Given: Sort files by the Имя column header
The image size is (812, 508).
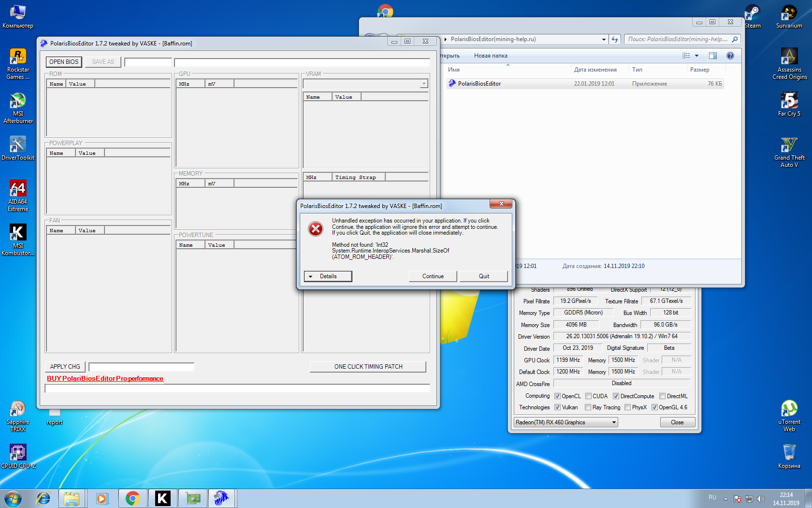Looking at the screenshot, I should 507,70.
